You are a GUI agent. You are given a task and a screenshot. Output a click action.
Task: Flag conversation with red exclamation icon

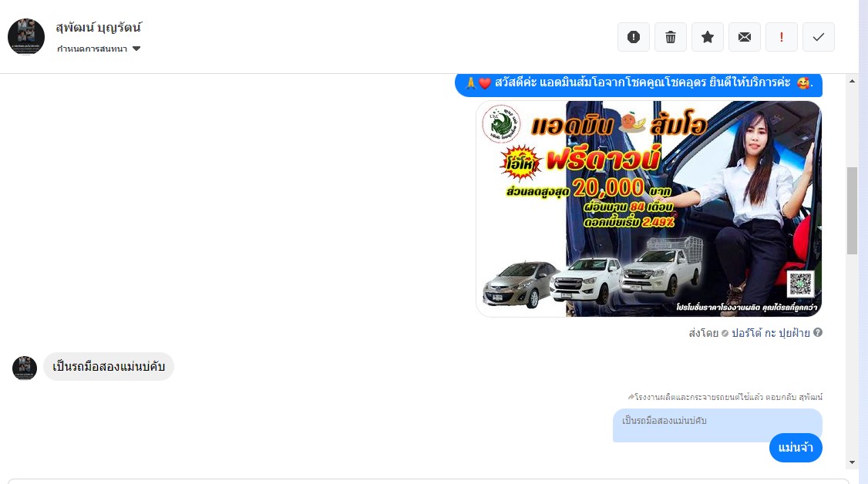(781, 37)
